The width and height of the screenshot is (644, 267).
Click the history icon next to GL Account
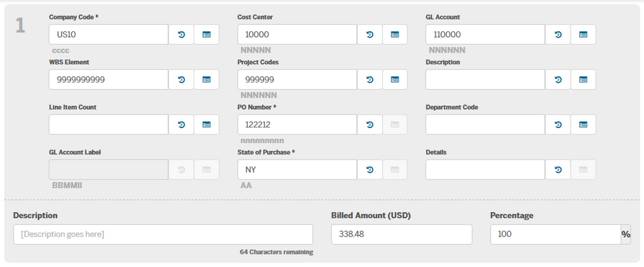(558, 34)
